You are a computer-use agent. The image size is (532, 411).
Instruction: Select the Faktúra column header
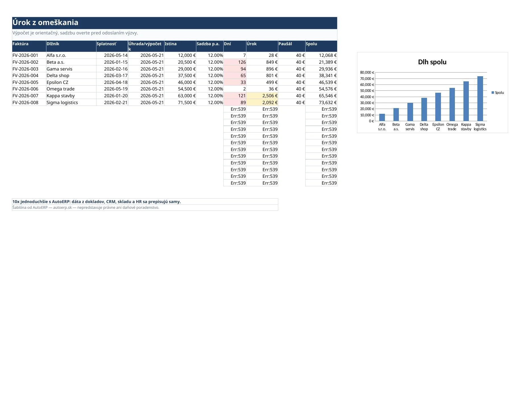coord(29,46)
